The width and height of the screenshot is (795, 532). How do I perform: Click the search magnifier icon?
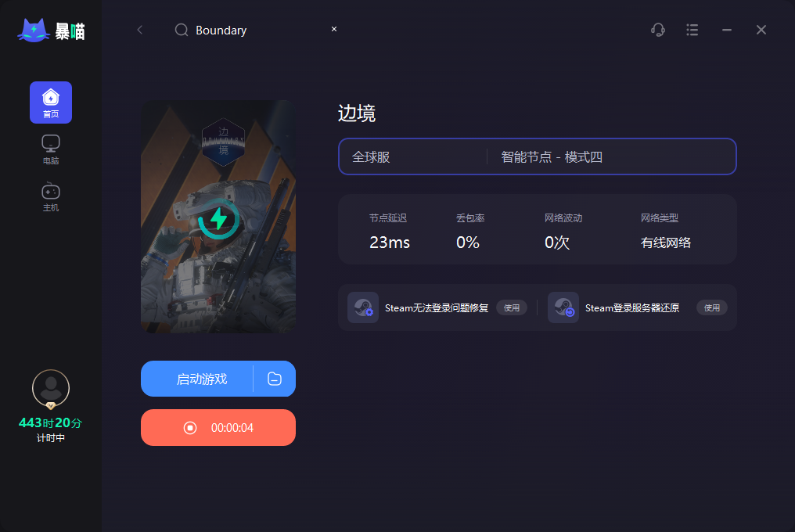point(182,30)
